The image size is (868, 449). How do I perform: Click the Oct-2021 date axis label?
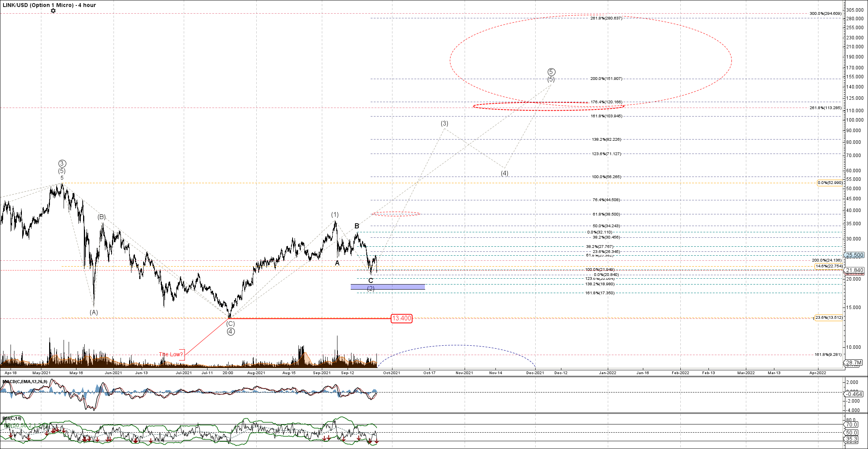click(391, 373)
